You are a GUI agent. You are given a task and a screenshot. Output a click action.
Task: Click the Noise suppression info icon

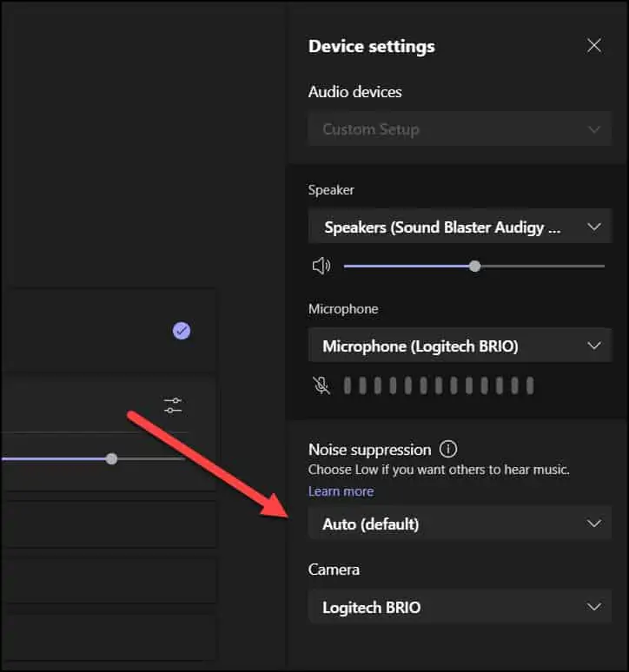click(448, 449)
